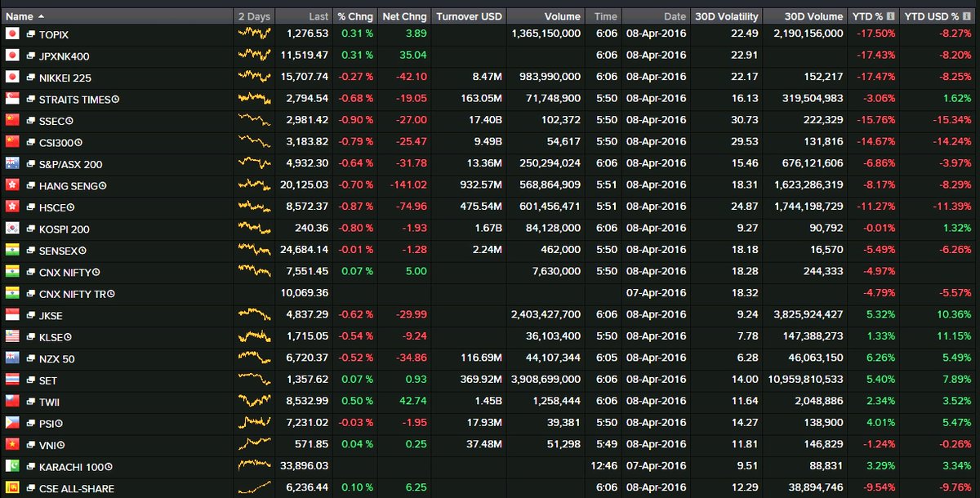Click the Date column header
This screenshot has width=980, height=498.
pyautogui.click(x=657, y=16)
